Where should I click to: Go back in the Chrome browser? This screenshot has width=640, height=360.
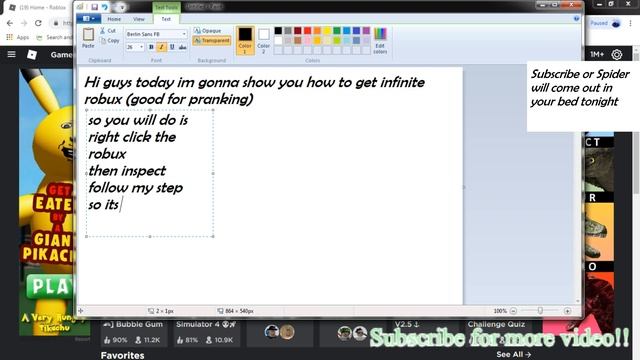(x=10, y=23)
